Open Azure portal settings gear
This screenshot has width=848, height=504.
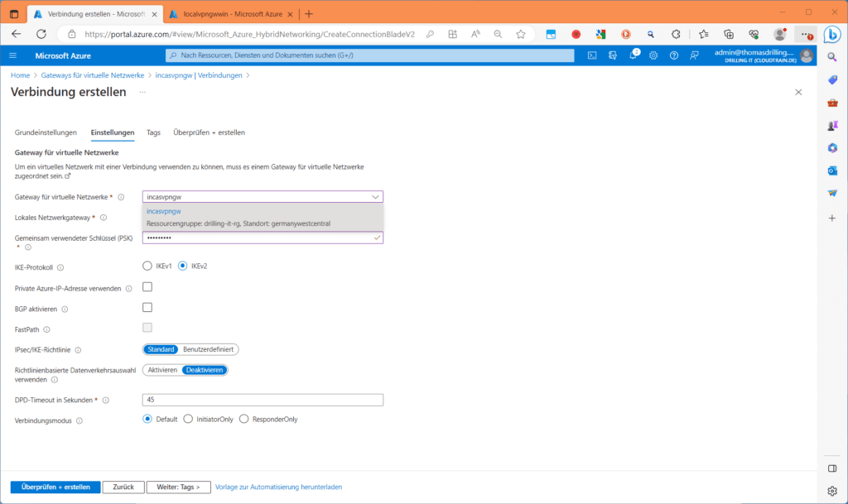coord(653,55)
